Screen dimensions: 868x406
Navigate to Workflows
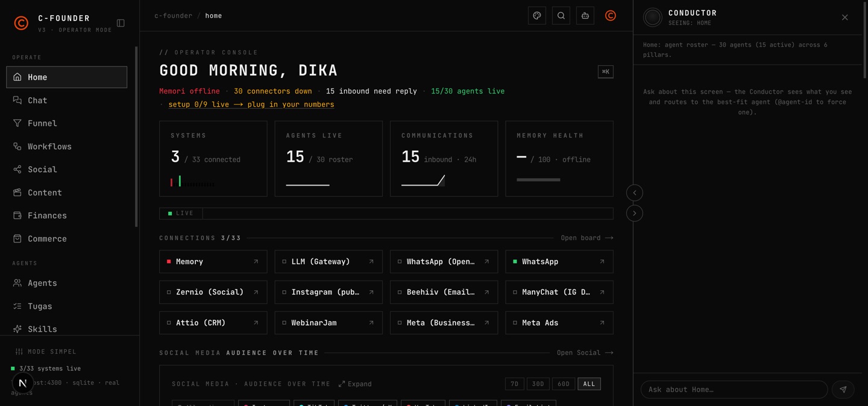(67, 147)
